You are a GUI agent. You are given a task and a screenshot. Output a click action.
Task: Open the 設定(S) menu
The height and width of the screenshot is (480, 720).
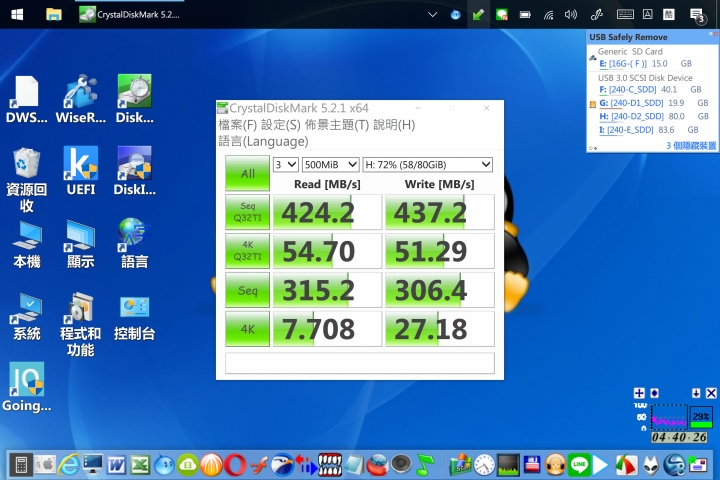[281, 125]
